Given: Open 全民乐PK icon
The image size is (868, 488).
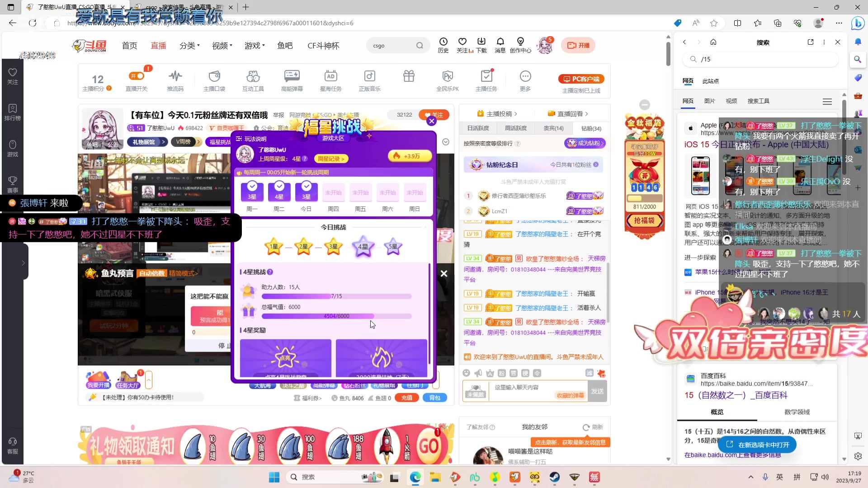Looking at the screenshot, I should pos(448,81).
